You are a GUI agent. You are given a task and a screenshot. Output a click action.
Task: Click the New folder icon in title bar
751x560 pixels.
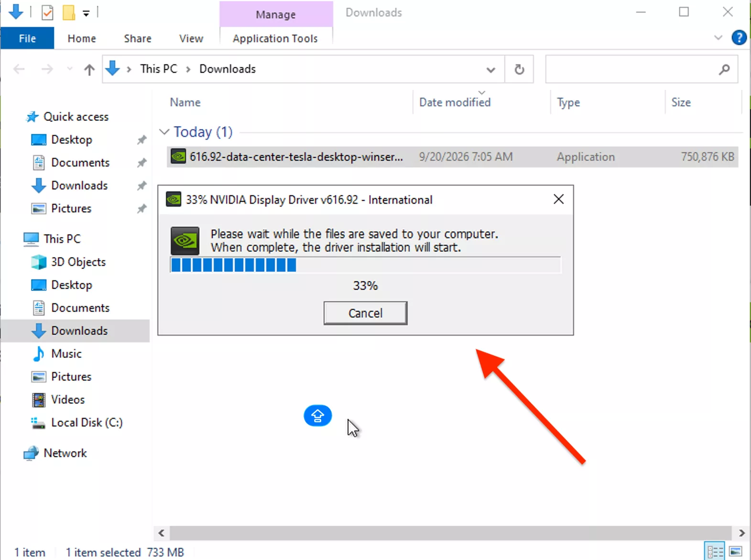69,12
